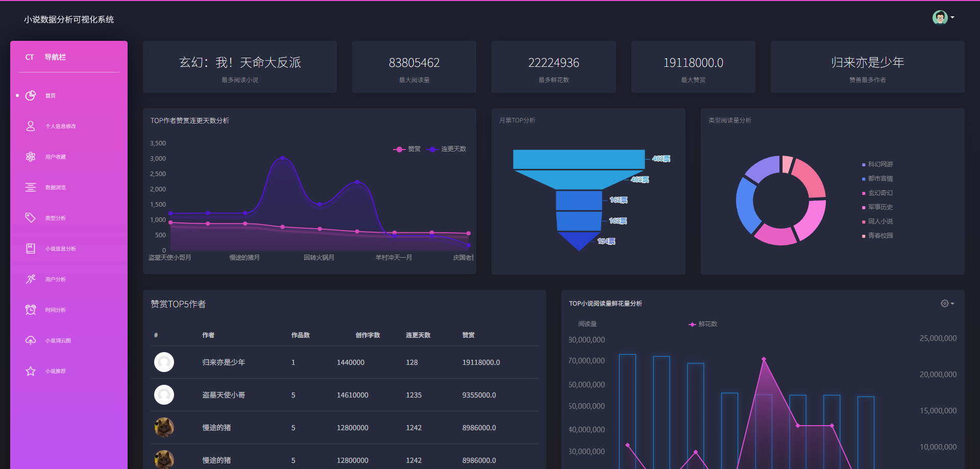Toggle the 军事历史 legend entry
The image size is (980, 469).
[x=877, y=207]
